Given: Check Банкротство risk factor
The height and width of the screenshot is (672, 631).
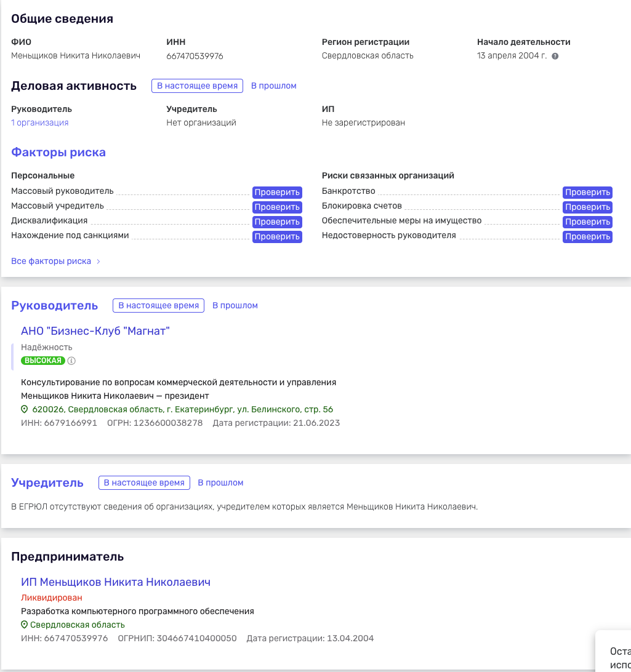Looking at the screenshot, I should coord(587,193).
